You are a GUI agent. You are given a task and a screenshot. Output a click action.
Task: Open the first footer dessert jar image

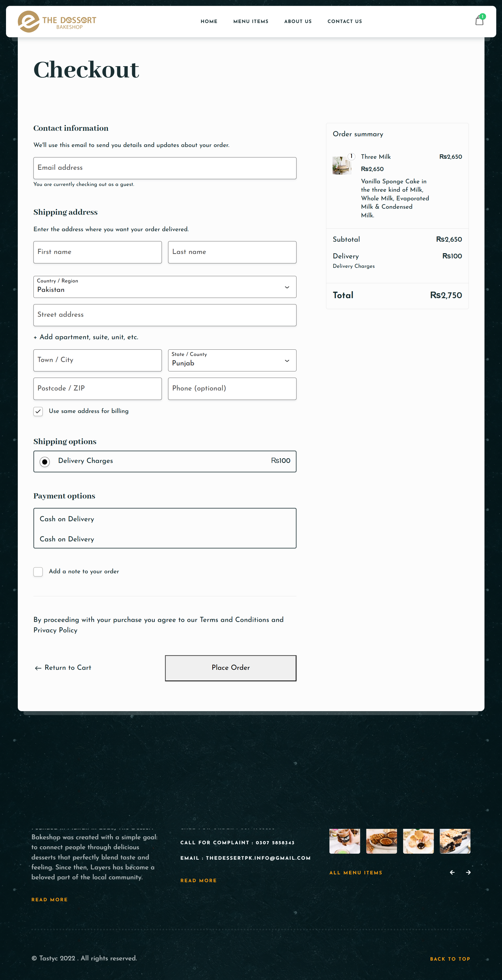click(x=345, y=841)
